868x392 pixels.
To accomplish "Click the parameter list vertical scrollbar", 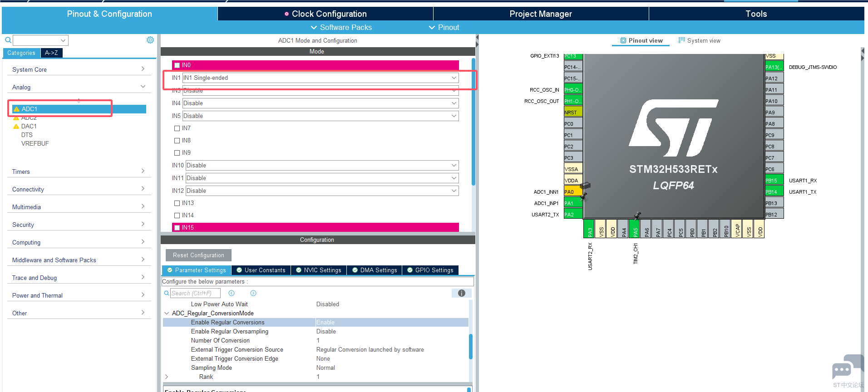I will pos(471,347).
